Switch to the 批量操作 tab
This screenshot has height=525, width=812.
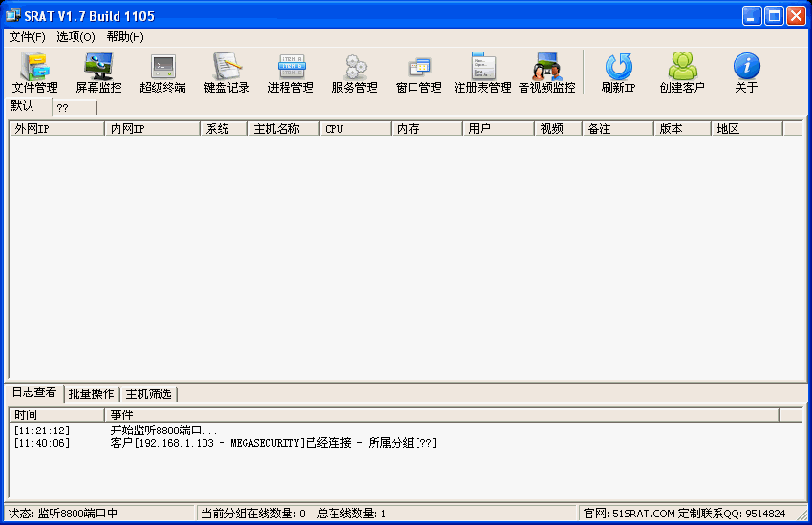(x=91, y=394)
